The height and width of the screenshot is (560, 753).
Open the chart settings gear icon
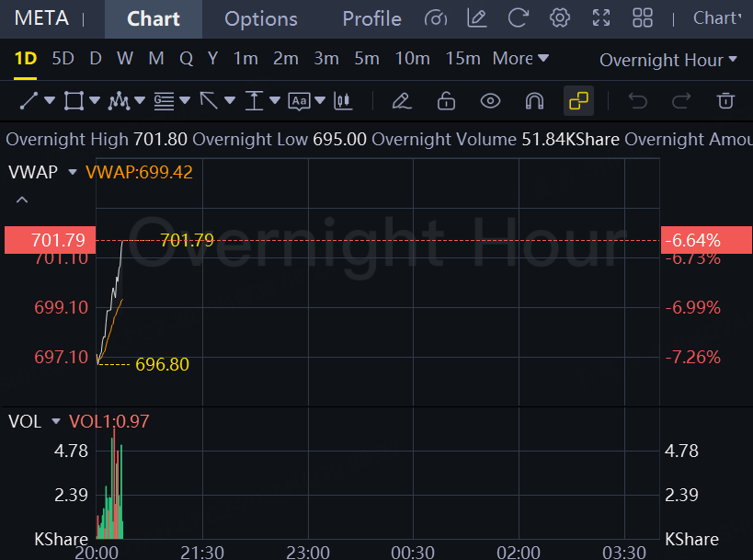[x=560, y=18]
